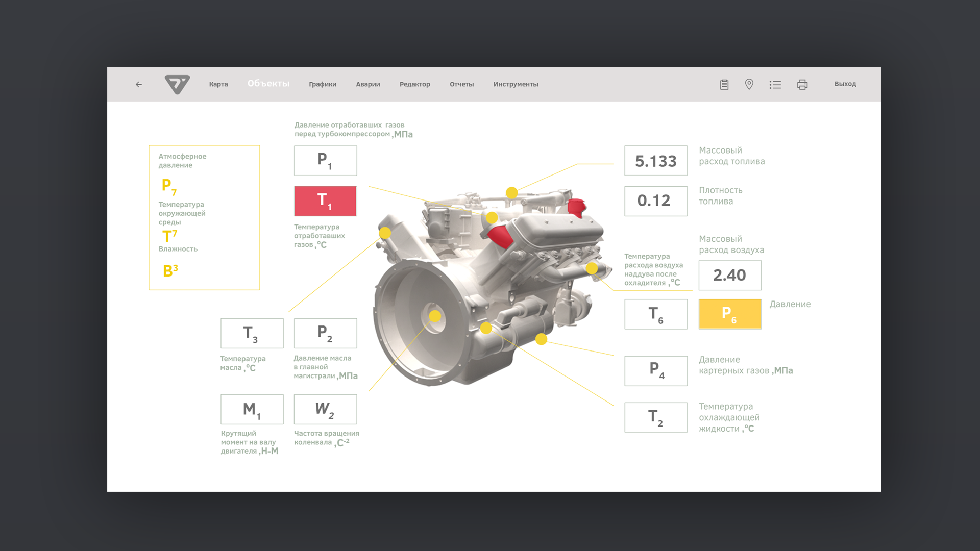Select the M1 torque parameter box
980x551 pixels.
(252, 409)
